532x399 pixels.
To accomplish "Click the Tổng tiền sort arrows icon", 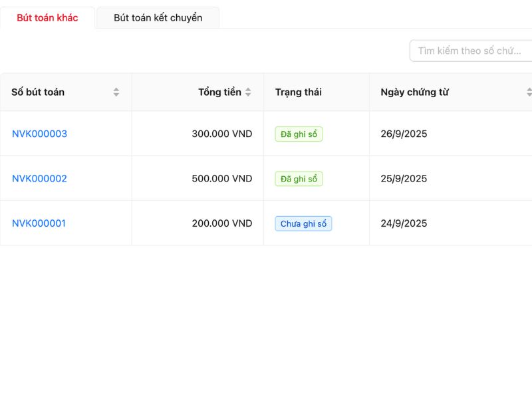I will click(248, 92).
